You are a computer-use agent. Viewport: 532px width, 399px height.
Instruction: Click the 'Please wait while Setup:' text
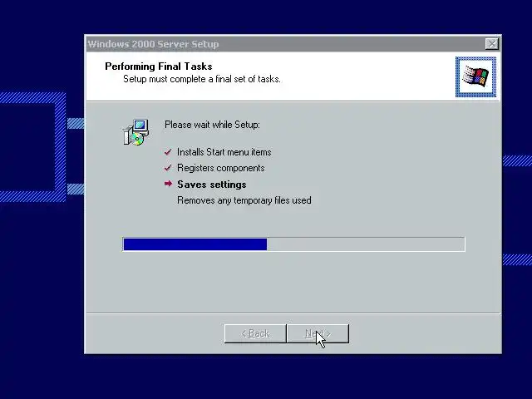point(212,125)
